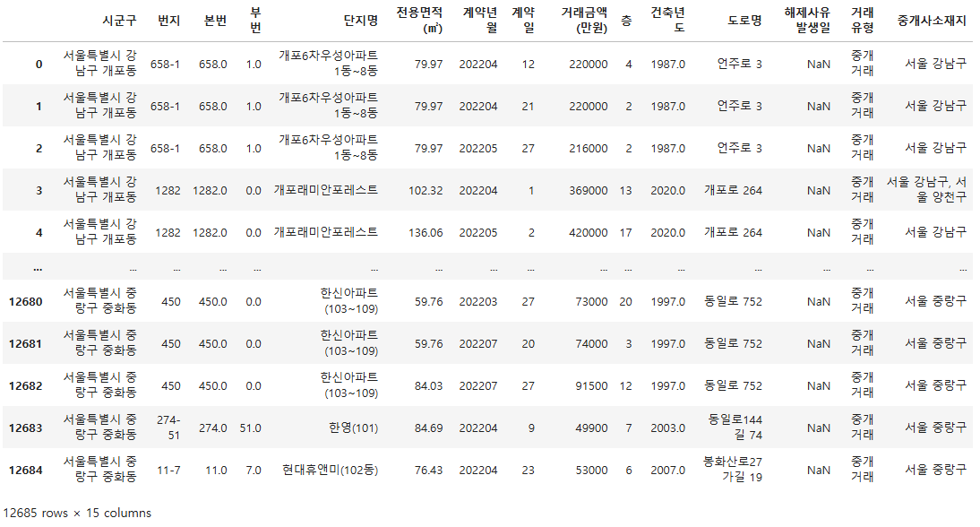The image size is (980, 527).
Task: Select the 단지명 column header
Action: pos(361,21)
